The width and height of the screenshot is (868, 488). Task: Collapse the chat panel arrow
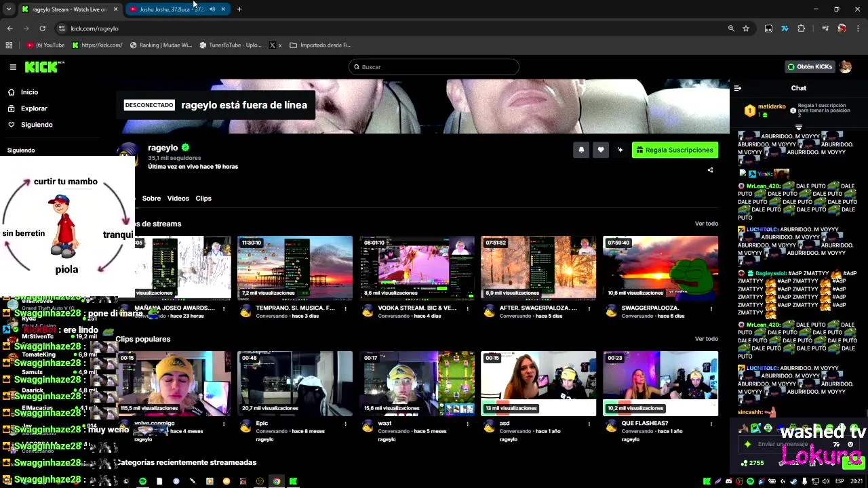pos(738,88)
